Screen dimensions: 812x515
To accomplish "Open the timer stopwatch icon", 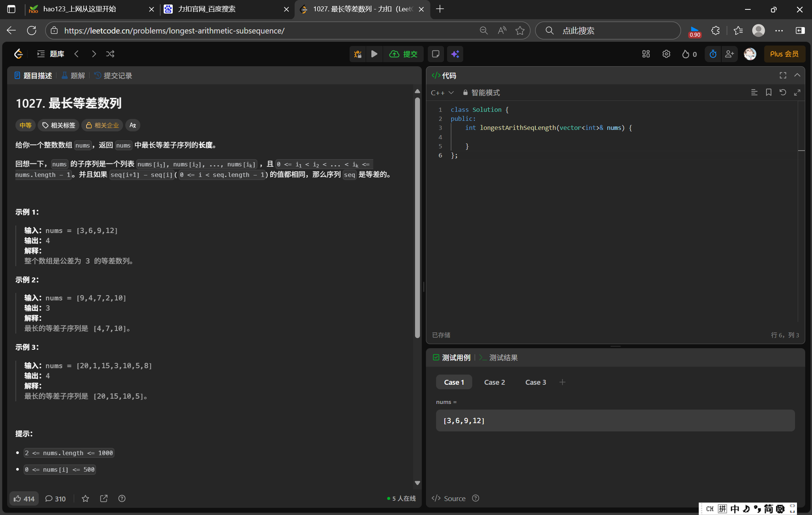I will 713,54.
